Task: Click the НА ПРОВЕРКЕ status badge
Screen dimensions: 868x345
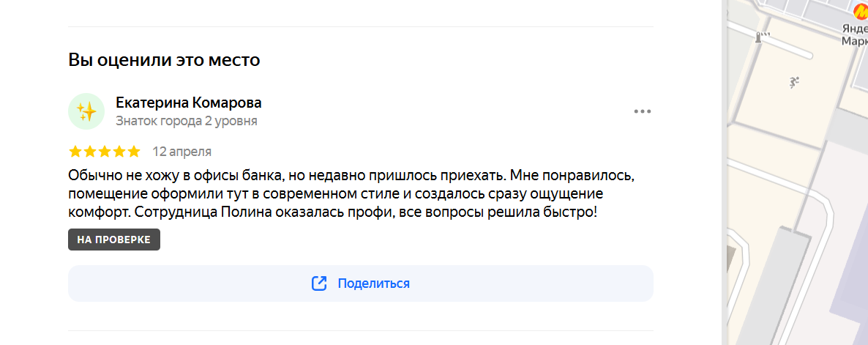Action: point(114,240)
